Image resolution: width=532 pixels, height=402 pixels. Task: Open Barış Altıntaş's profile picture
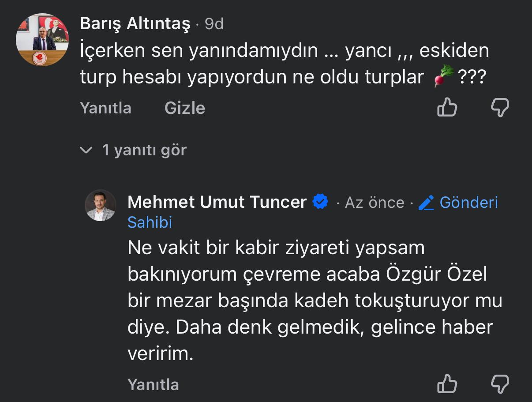[x=42, y=39]
